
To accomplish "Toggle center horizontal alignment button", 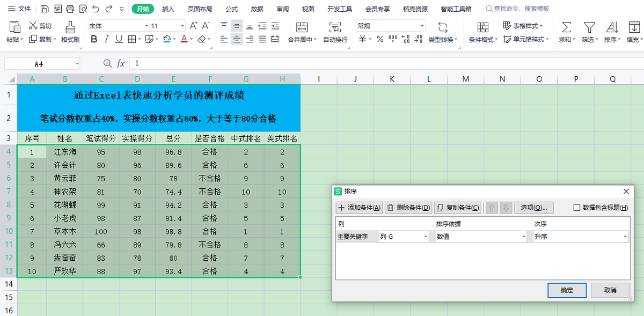I will (237, 39).
